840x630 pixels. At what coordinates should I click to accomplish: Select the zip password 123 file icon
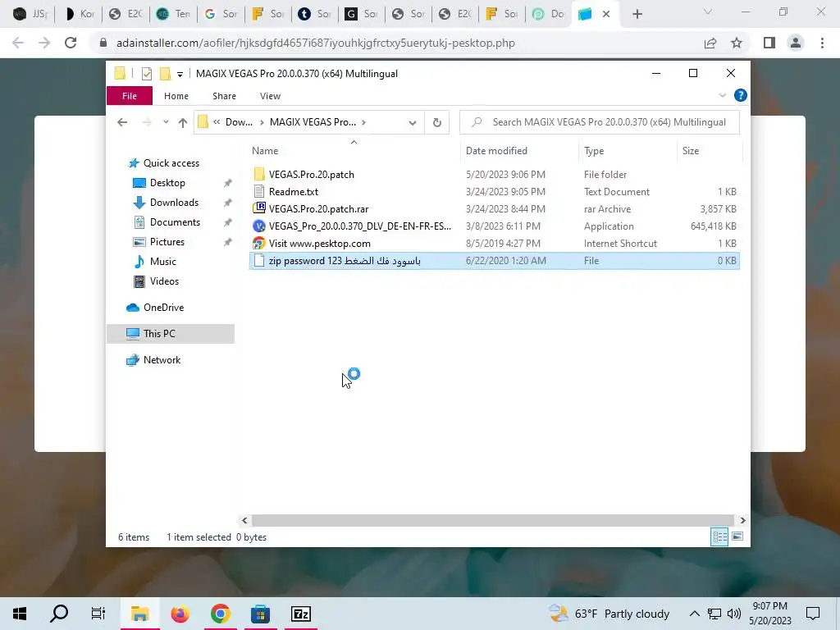pos(259,260)
